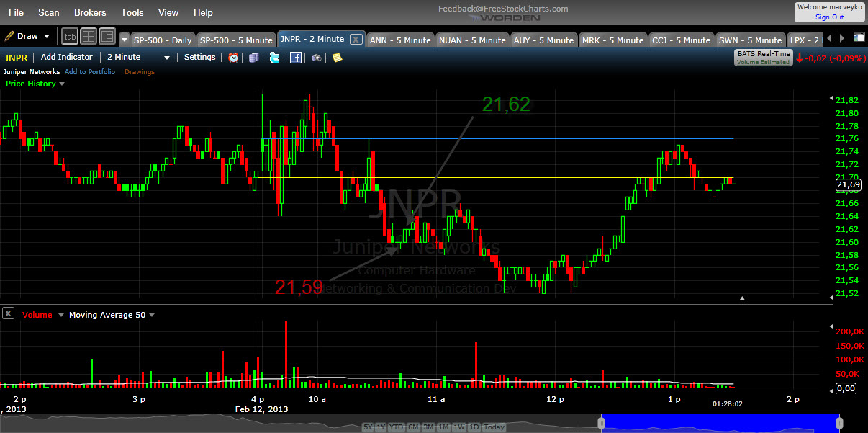The image size is (868, 433).
Task: Switch to the LPX tab
Action: pos(804,40)
